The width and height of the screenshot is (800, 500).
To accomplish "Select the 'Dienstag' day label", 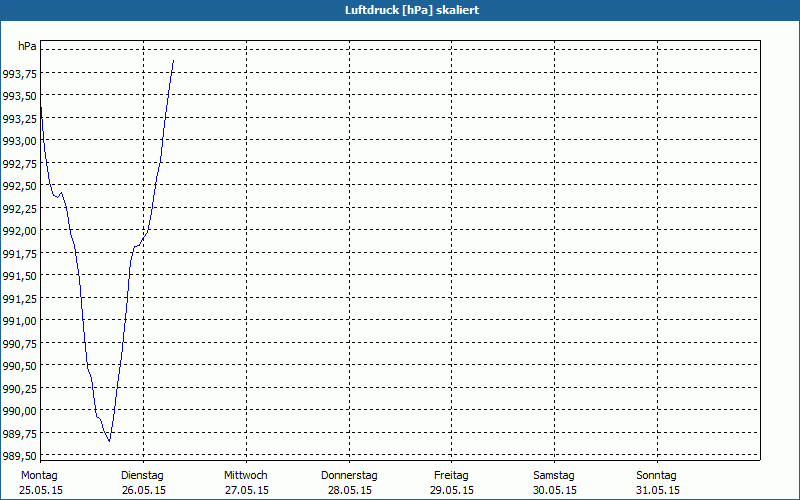I will (x=142, y=475).
